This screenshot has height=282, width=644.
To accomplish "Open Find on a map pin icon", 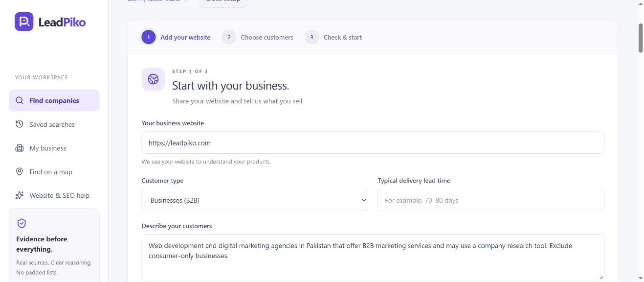I will coord(20,171).
